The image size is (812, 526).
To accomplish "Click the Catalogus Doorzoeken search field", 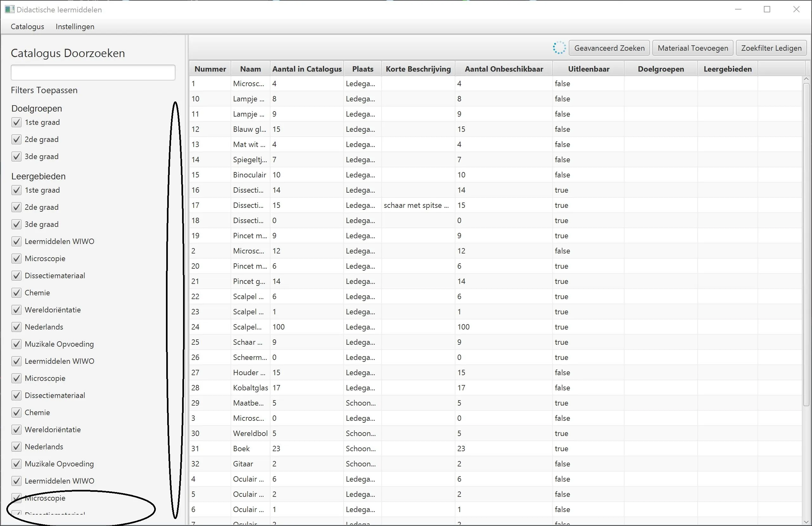I will pos(93,72).
